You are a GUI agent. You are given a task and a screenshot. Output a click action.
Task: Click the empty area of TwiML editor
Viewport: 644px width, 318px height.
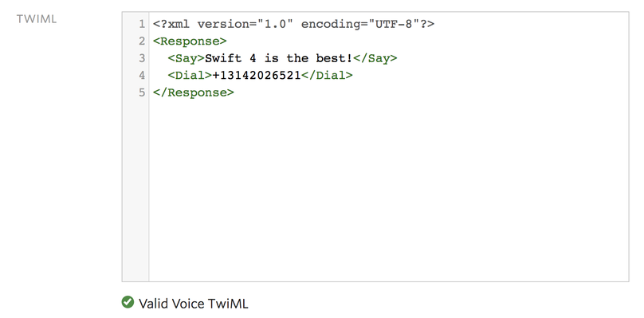point(388,189)
